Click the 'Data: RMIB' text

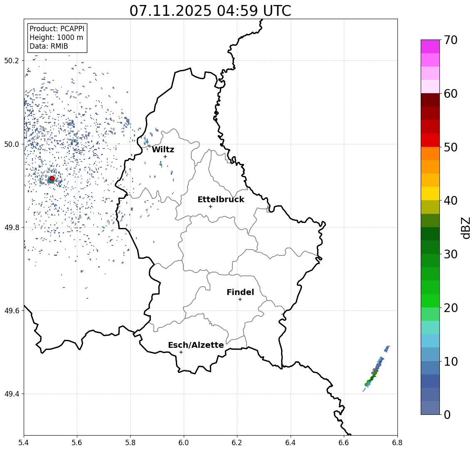[x=49, y=47]
